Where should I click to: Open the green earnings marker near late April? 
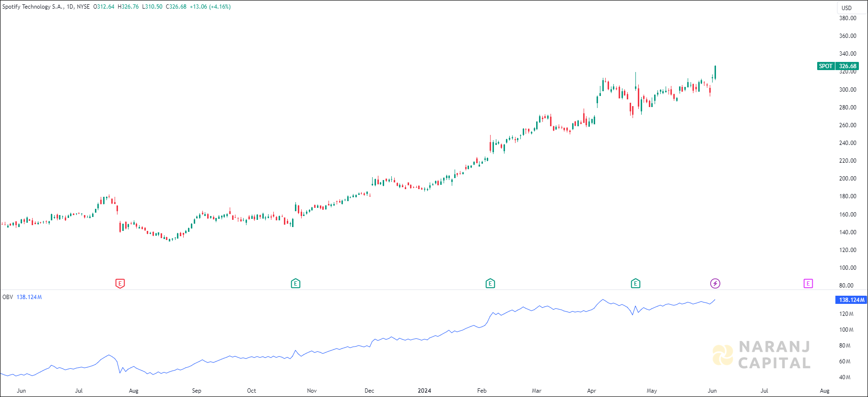click(x=635, y=284)
